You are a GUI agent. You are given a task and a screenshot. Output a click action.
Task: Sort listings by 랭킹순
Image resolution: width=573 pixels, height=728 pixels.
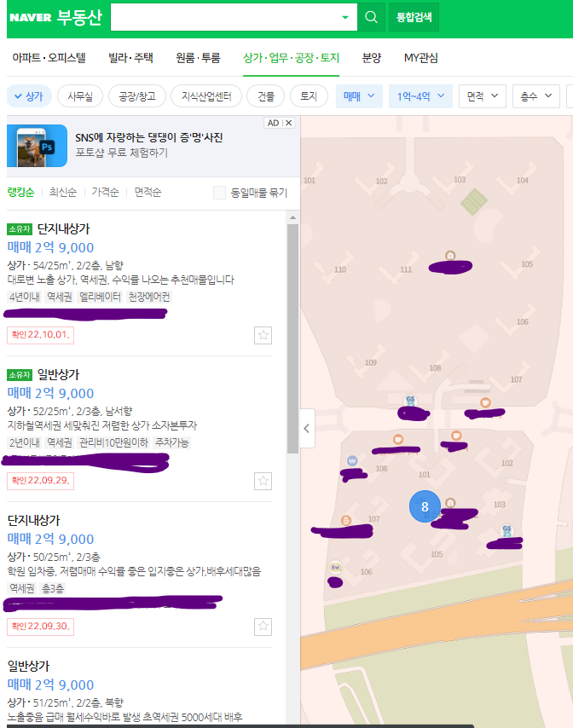tap(21, 192)
